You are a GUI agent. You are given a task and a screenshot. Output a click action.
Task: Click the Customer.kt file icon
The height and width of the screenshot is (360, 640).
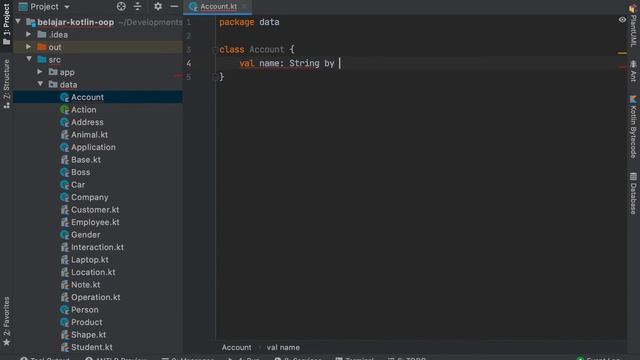click(64, 210)
